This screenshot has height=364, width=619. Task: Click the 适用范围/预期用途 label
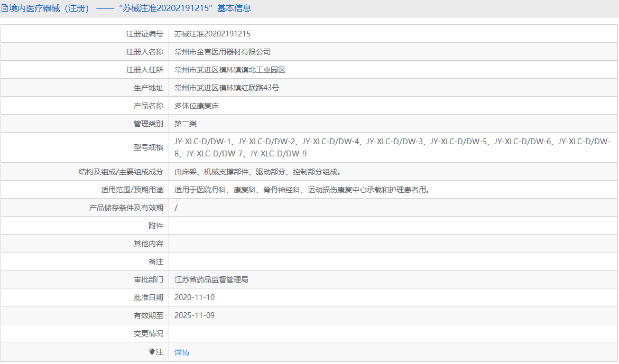coord(132,190)
